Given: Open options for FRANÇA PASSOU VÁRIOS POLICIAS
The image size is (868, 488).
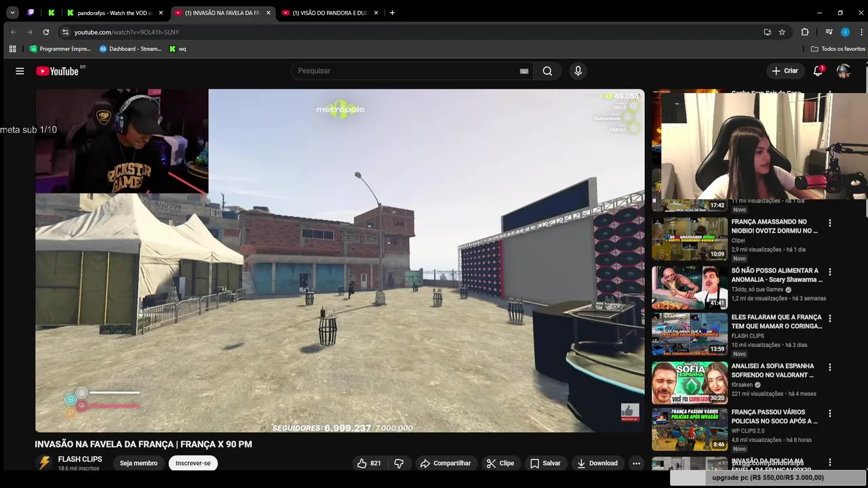Looking at the screenshot, I should [x=829, y=413].
